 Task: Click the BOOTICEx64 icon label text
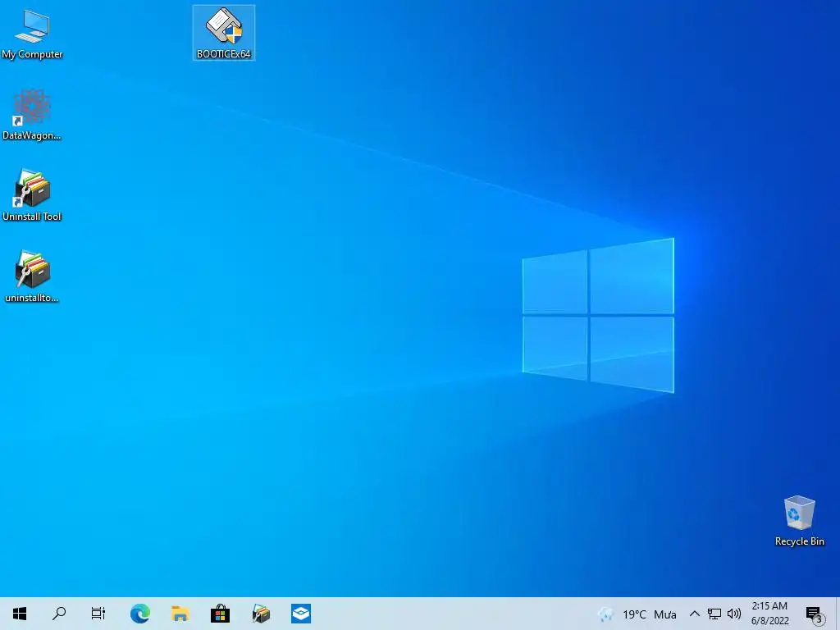[224, 54]
